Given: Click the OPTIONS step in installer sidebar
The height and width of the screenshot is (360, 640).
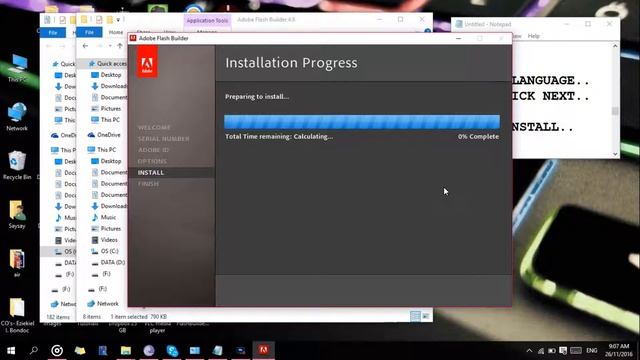Looking at the screenshot, I should coord(152,161).
